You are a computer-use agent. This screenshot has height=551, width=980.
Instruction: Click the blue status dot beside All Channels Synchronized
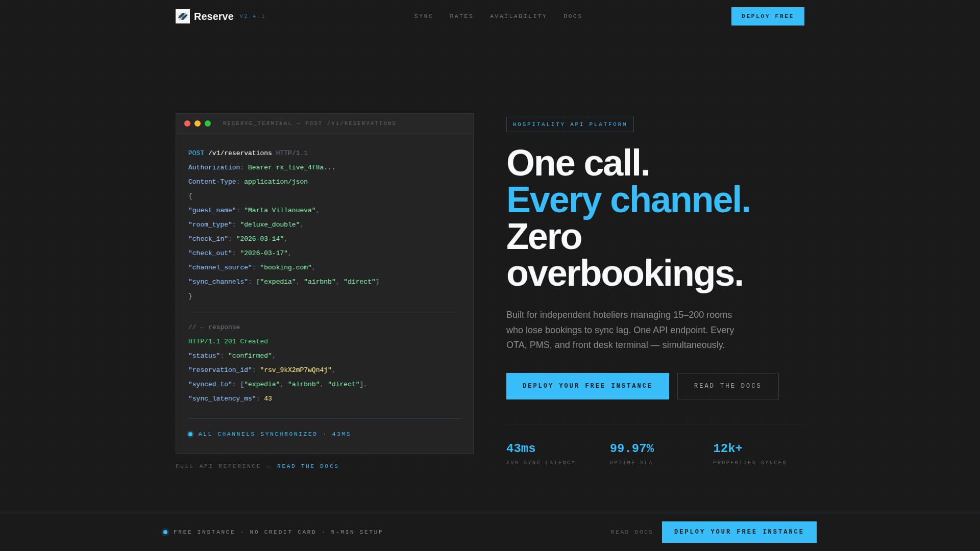pyautogui.click(x=190, y=434)
